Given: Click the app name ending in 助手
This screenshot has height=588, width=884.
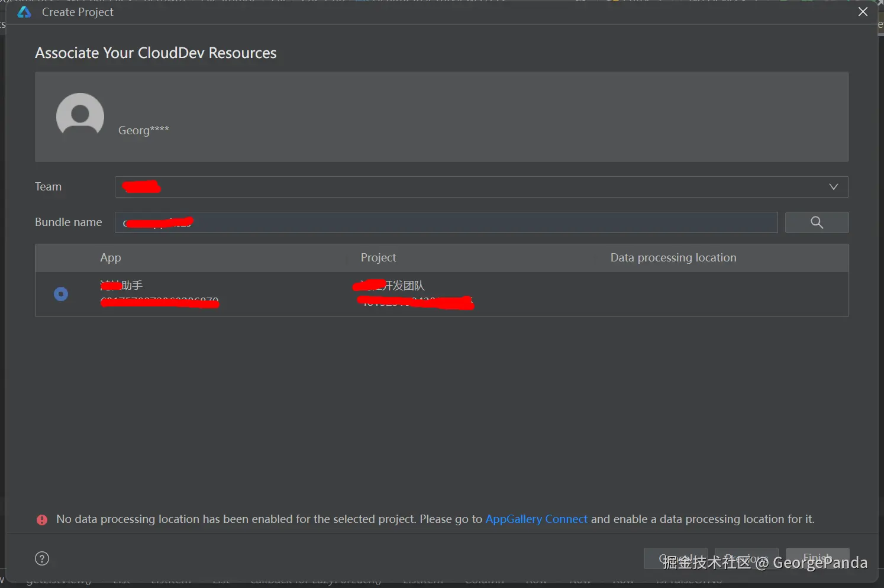Looking at the screenshot, I should [121, 285].
